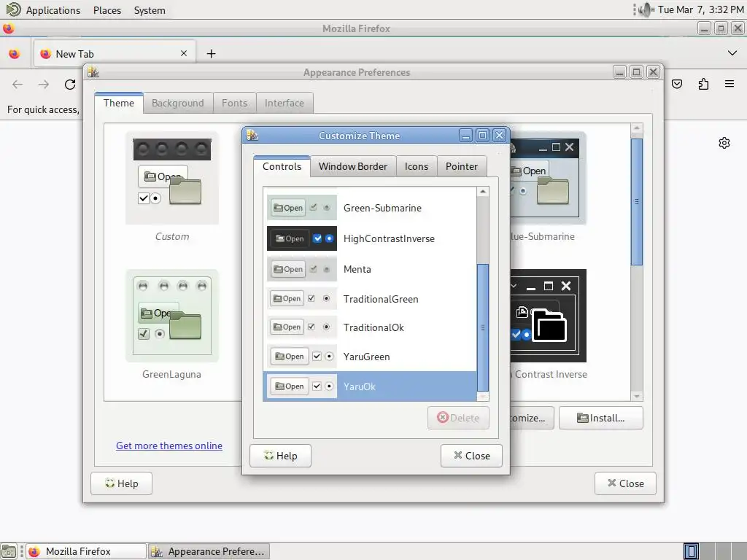Click the theme grid scrollbar down arrow
This screenshot has width=747, height=560.
tap(637, 396)
